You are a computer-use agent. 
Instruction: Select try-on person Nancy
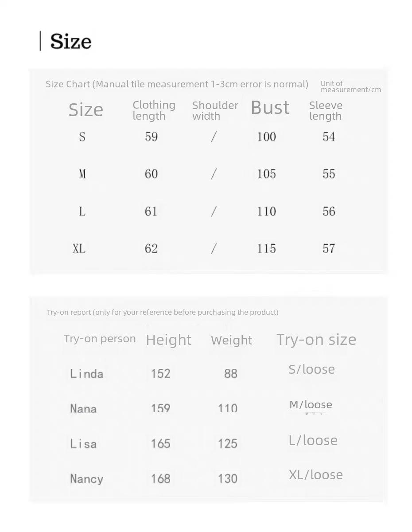pos(87,479)
